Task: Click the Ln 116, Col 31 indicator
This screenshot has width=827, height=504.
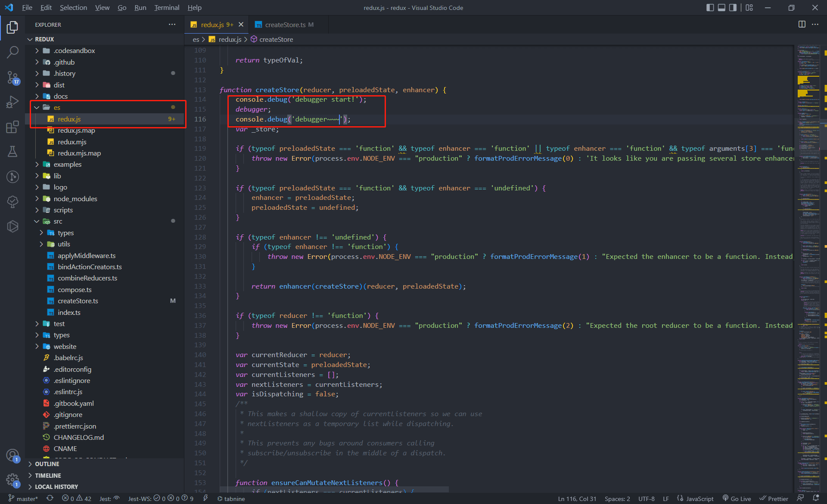Action: 577,498
